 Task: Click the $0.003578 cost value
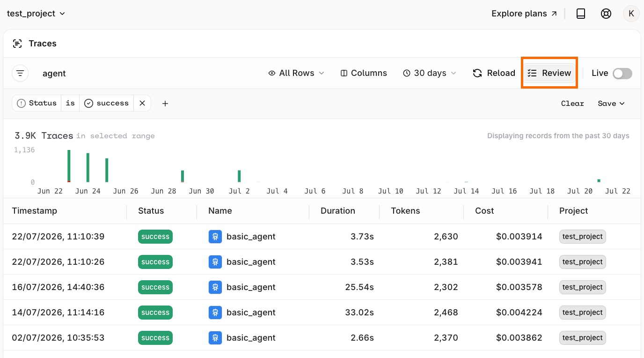click(519, 287)
